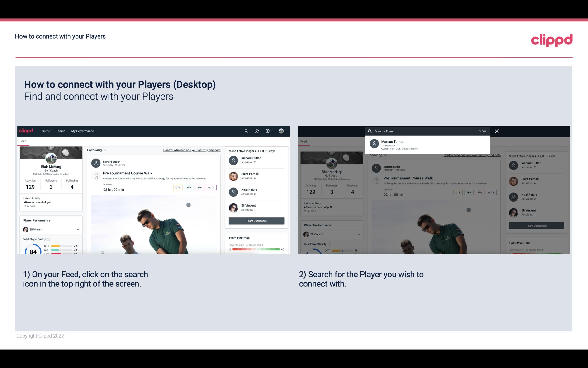Click the Teams navigation icon
Image resolution: width=588 pixels, height=368 pixels.
click(x=61, y=131)
